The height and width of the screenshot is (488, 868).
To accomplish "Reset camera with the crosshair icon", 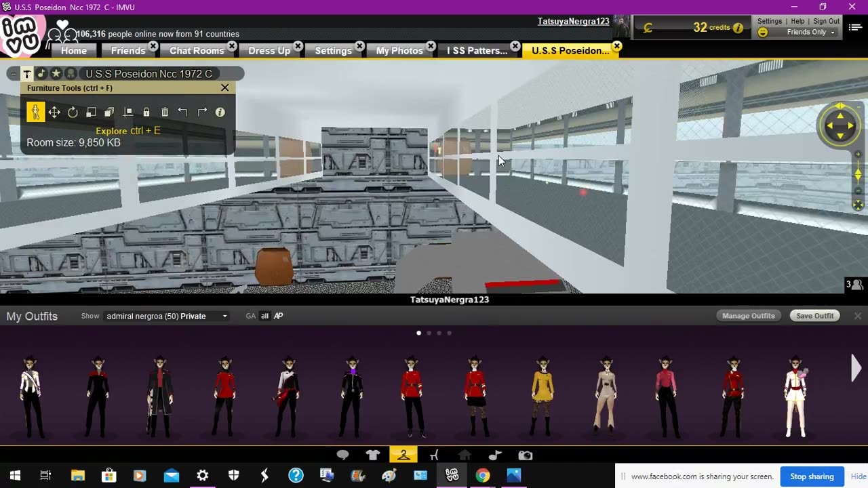I will point(858,205).
